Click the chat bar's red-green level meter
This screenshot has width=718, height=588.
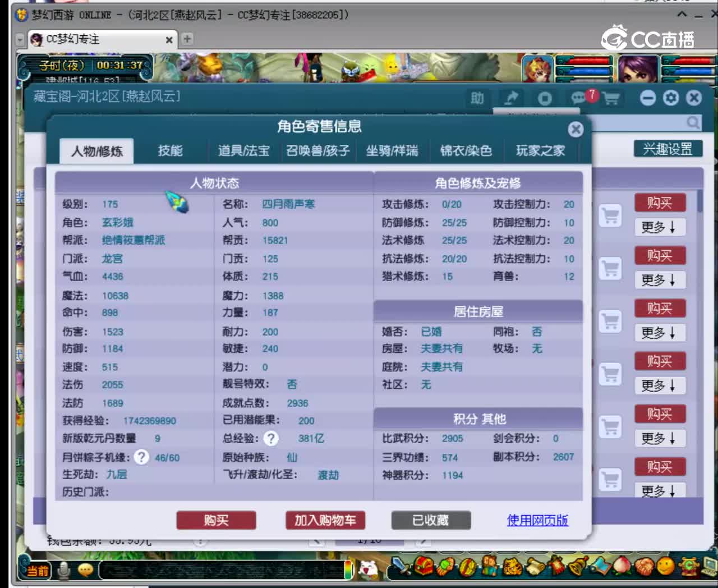348,569
